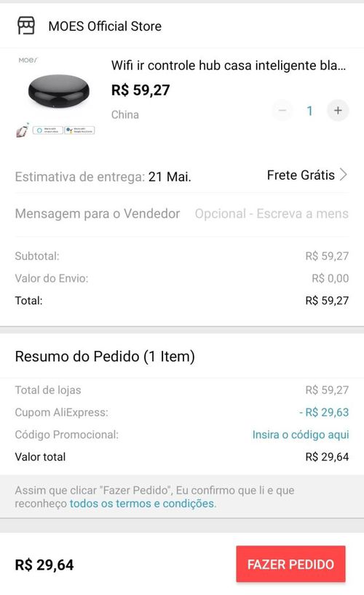The height and width of the screenshot is (595, 364).
Task: Click Insira o código aqui link
Action: 301,435
